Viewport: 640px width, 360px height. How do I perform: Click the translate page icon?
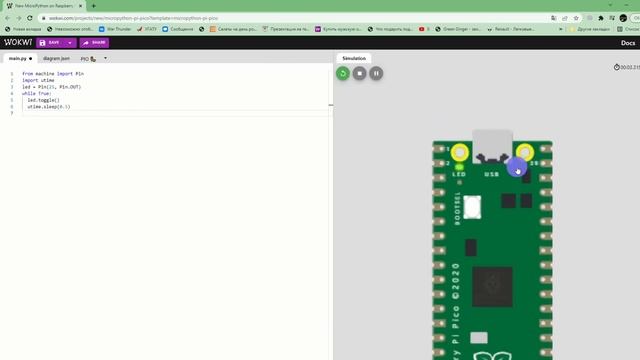pyautogui.click(x=553, y=18)
